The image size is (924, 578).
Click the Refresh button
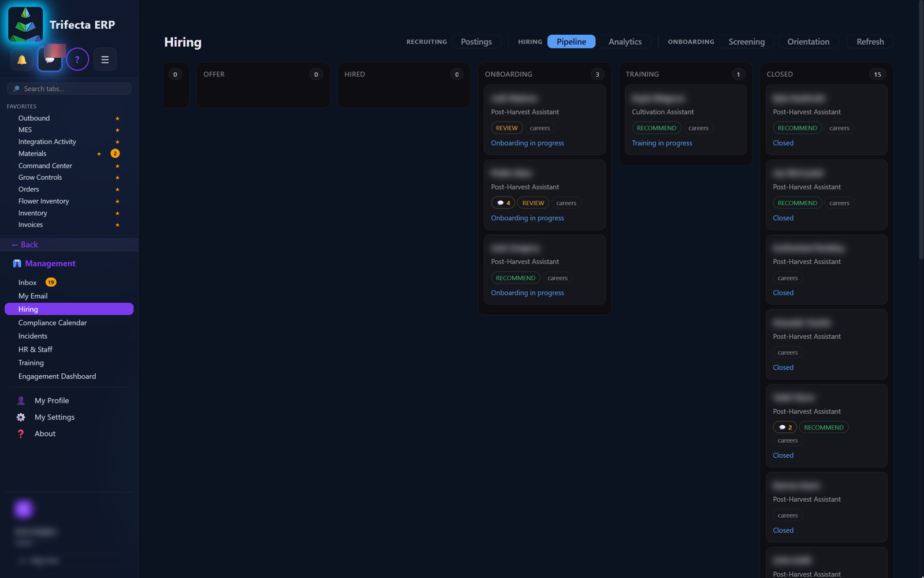tap(870, 42)
